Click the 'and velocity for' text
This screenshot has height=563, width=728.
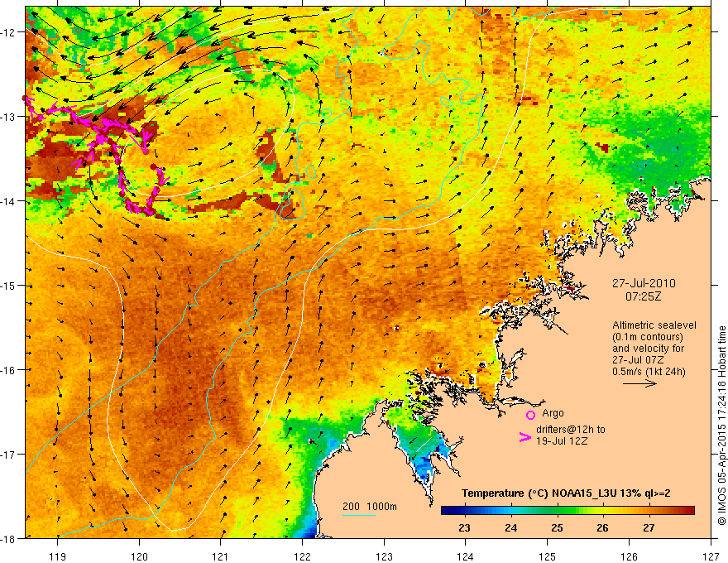click(x=648, y=349)
